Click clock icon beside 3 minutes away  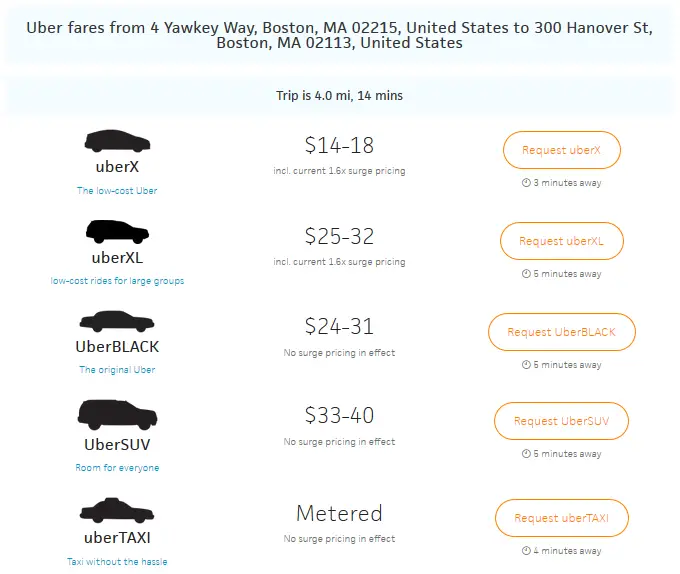coord(526,183)
